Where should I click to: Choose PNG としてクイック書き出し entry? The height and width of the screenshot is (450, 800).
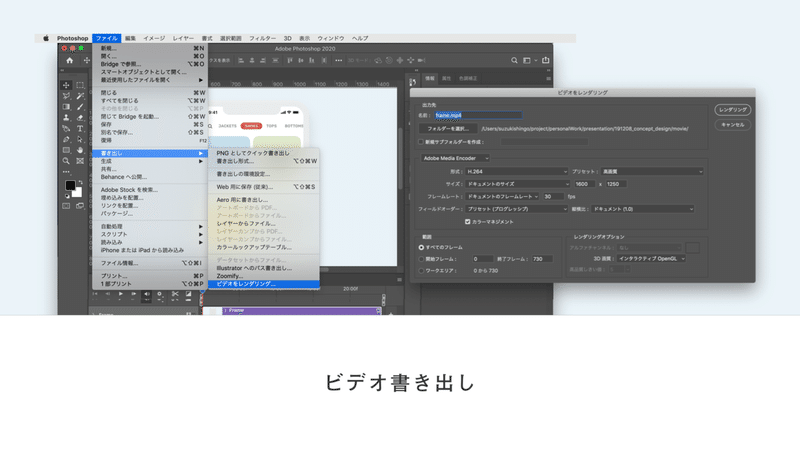click(x=264, y=153)
